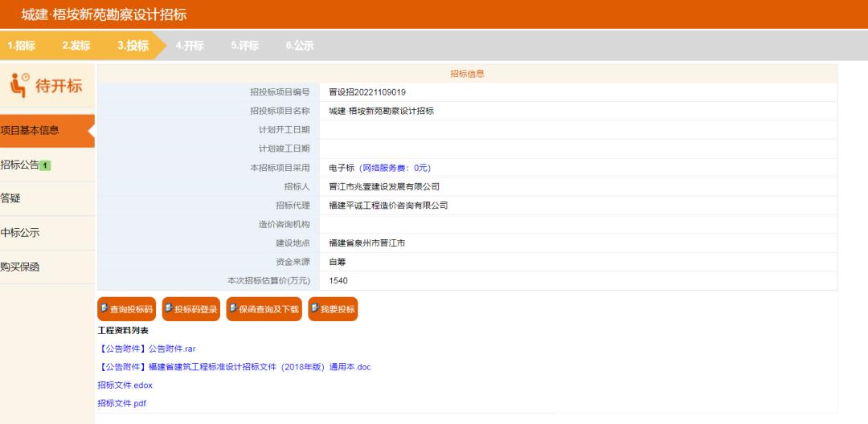Click the 待开标 seated person icon

tap(20, 85)
